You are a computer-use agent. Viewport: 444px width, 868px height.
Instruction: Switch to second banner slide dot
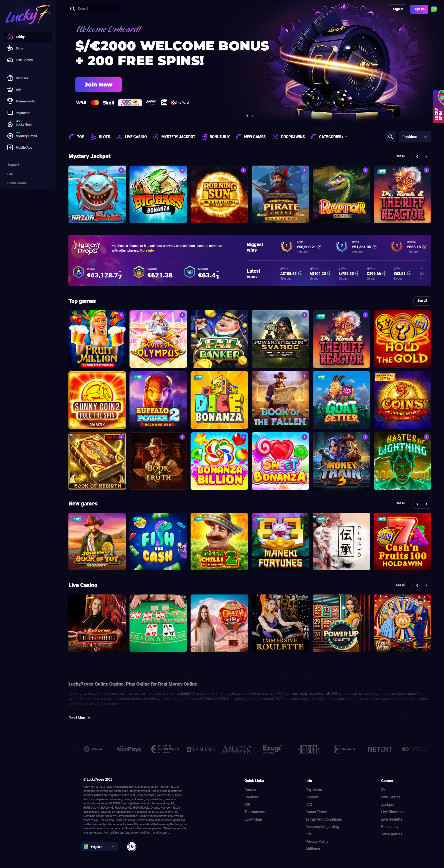252,116
